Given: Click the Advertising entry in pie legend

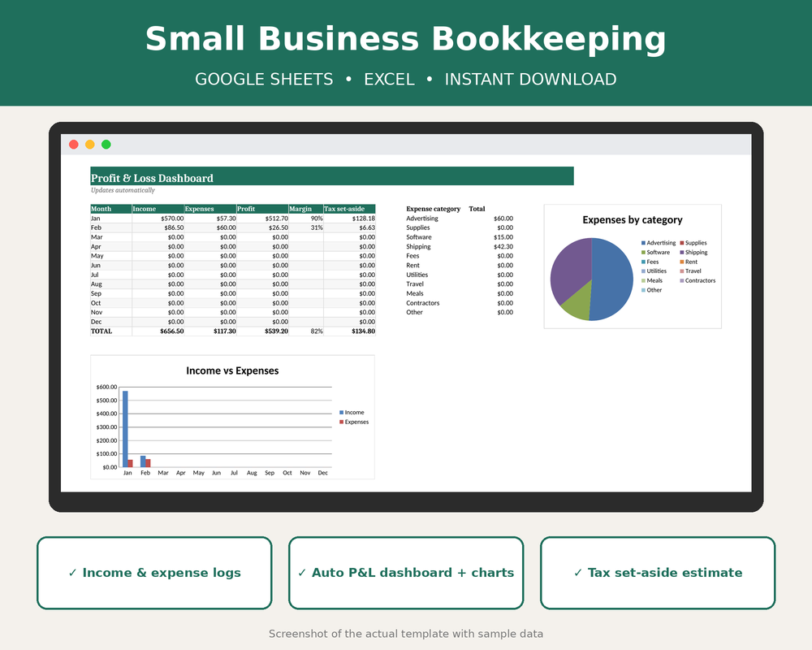Looking at the screenshot, I should [x=659, y=243].
